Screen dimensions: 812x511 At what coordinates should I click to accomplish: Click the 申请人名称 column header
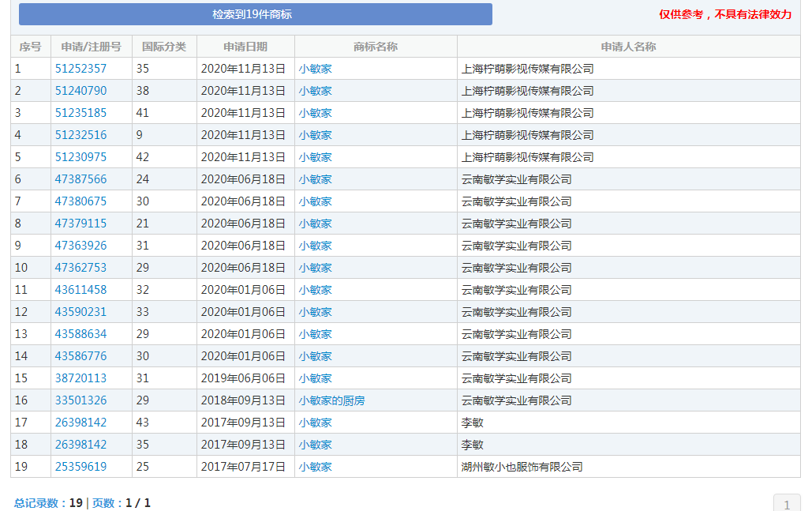(x=629, y=47)
